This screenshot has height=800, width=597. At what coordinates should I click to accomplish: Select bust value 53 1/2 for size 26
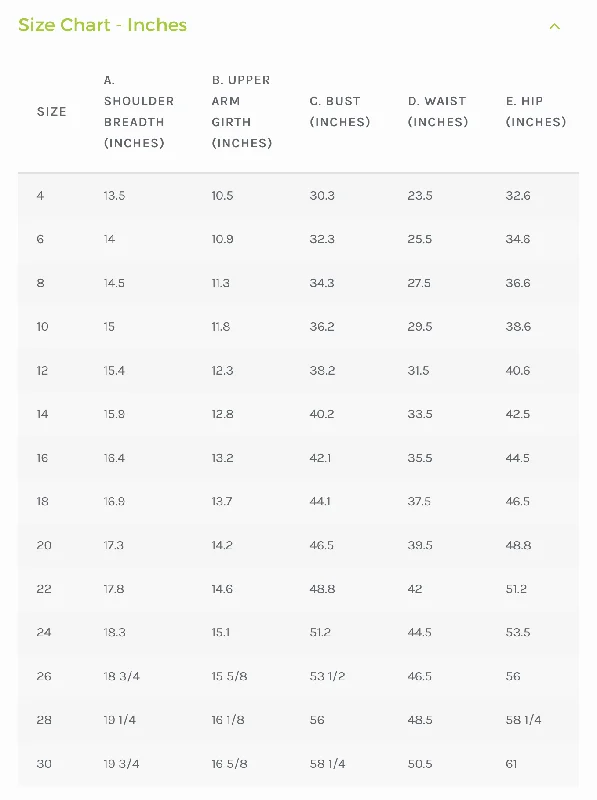327,676
